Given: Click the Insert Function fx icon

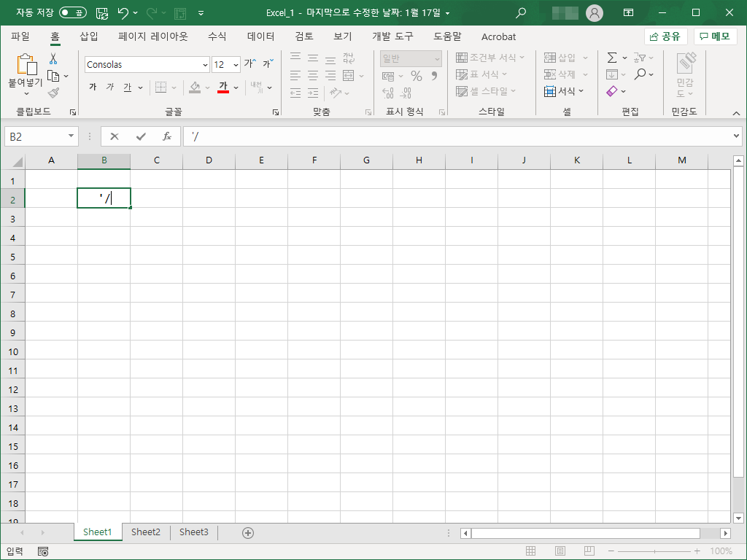Looking at the screenshot, I should (x=167, y=136).
